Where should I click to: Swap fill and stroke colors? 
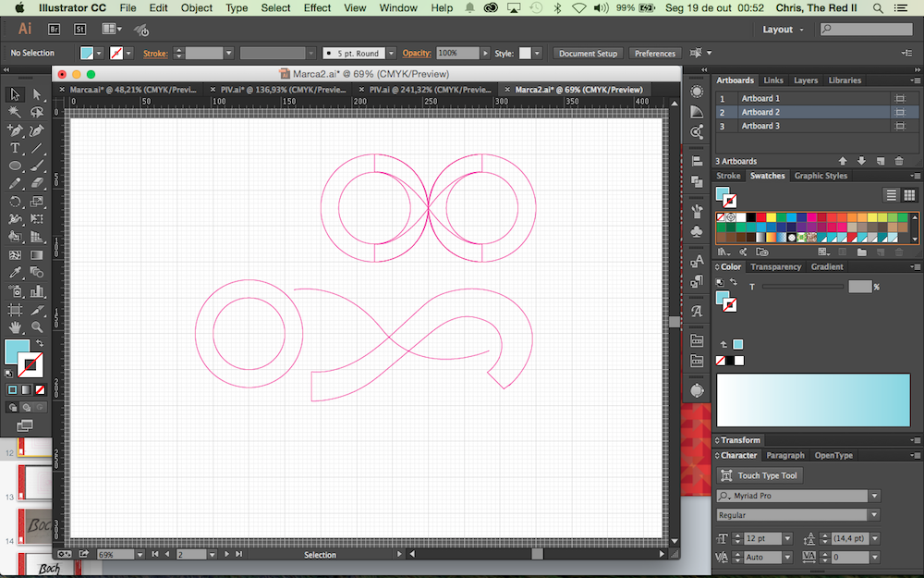pyautogui.click(x=40, y=344)
